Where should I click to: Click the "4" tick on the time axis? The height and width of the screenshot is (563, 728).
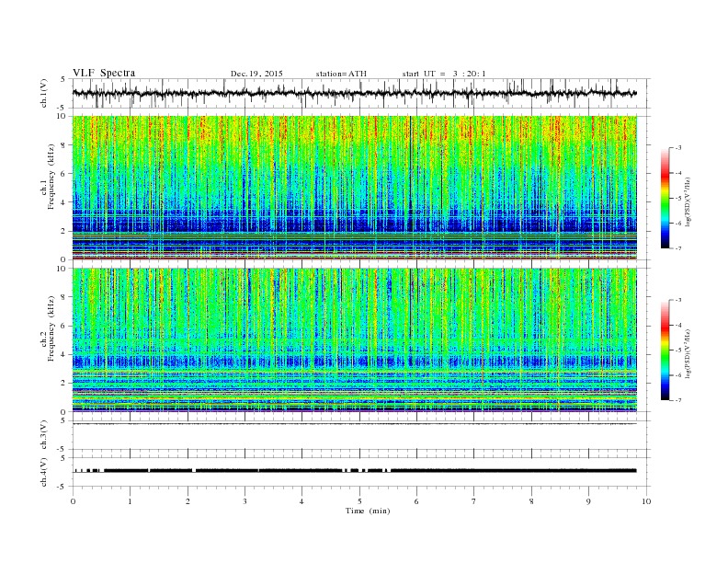(301, 501)
